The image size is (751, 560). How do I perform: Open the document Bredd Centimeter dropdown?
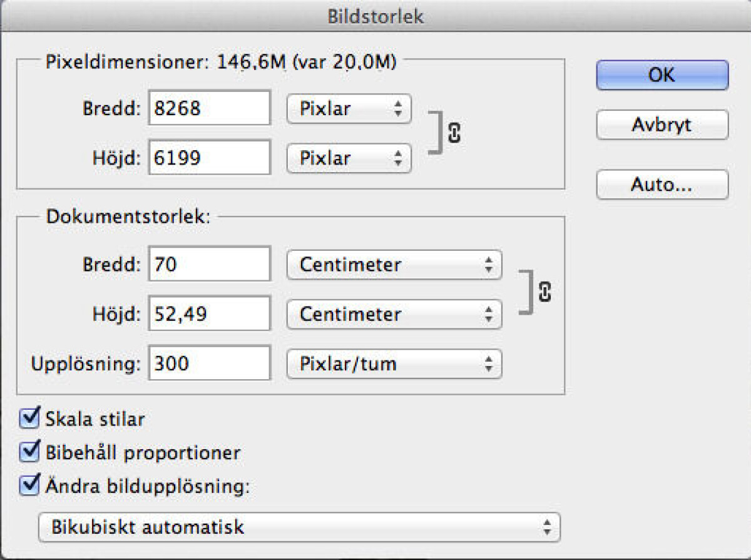pyautogui.click(x=394, y=265)
